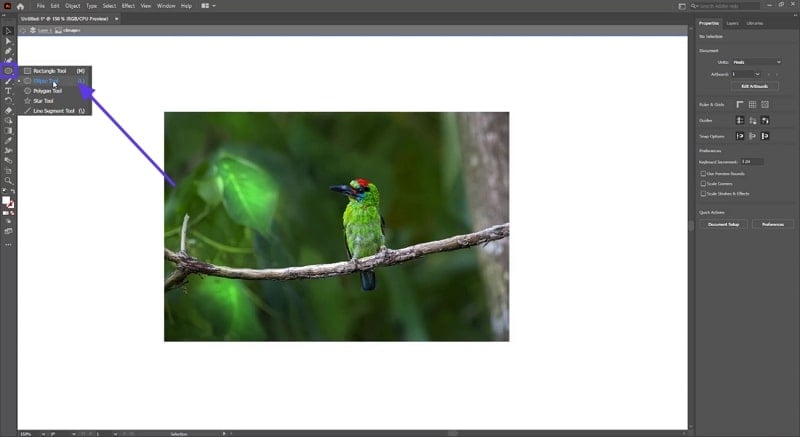Click the Keyboard Increment field
Screen dimensions: 800x437
pyautogui.click(x=752, y=162)
